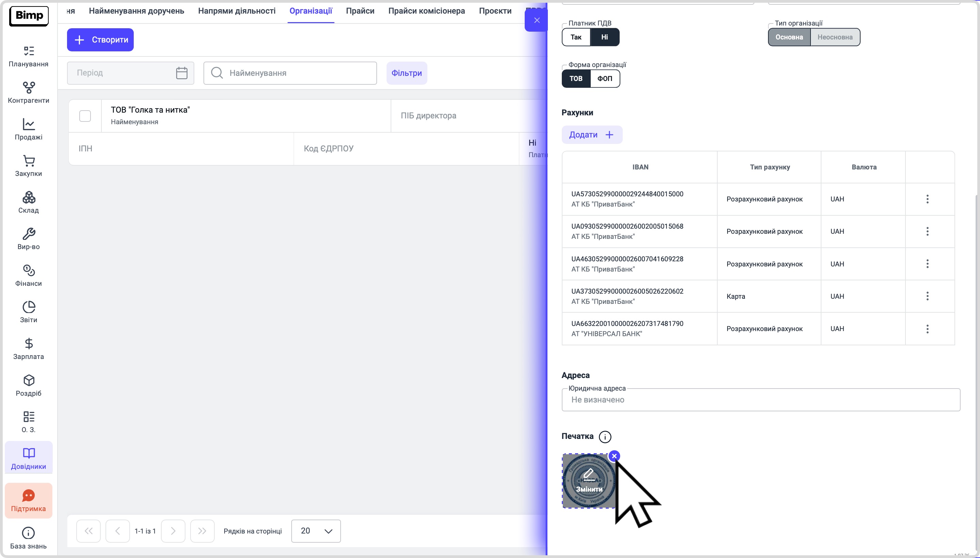Tick the ТОВ "Голка та нитка" row checkbox
Viewport: 980px width, 558px height.
click(85, 116)
